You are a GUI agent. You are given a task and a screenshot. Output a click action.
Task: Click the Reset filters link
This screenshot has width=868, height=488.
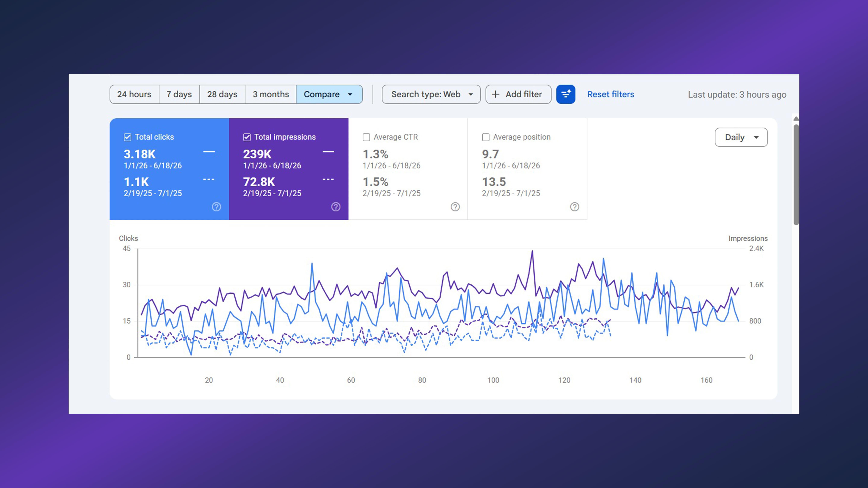coord(611,94)
